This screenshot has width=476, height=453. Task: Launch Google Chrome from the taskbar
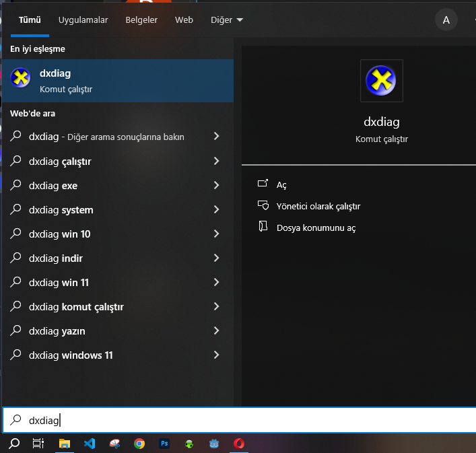[x=139, y=444]
